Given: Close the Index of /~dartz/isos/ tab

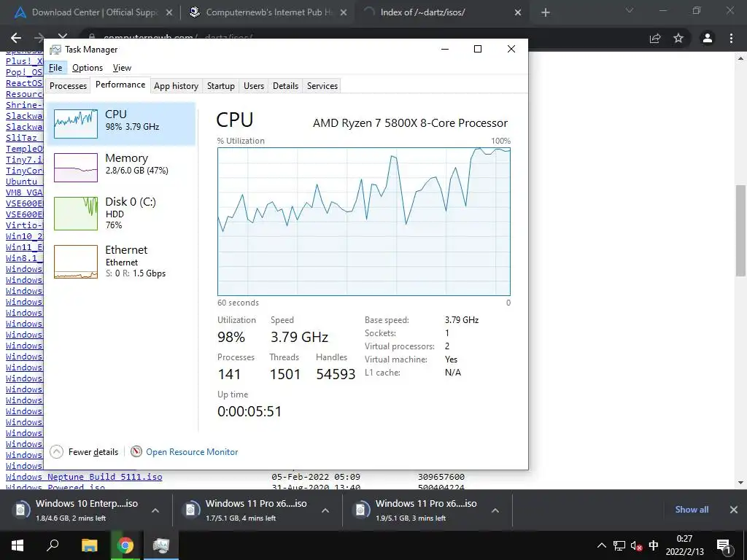Looking at the screenshot, I should coord(518,13).
